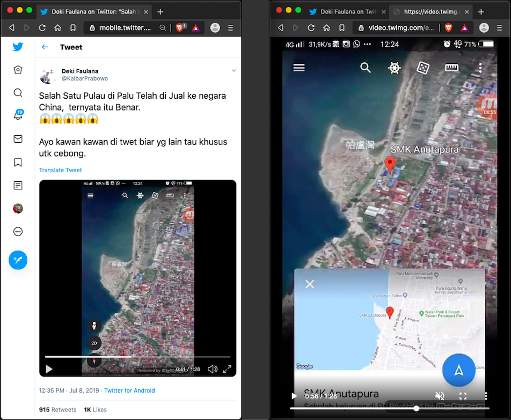This screenshot has width=511, height=420.
Task: Expand the tweet options chevron
Action: [x=233, y=71]
